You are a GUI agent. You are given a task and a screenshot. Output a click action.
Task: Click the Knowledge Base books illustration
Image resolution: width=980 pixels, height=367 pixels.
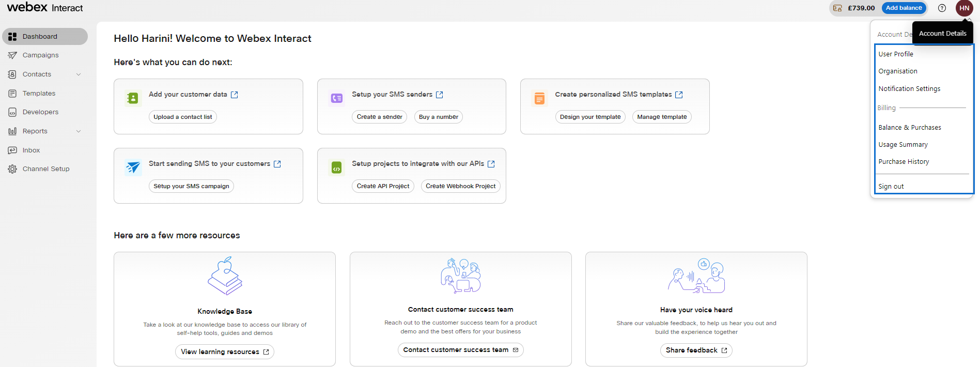coord(225,276)
